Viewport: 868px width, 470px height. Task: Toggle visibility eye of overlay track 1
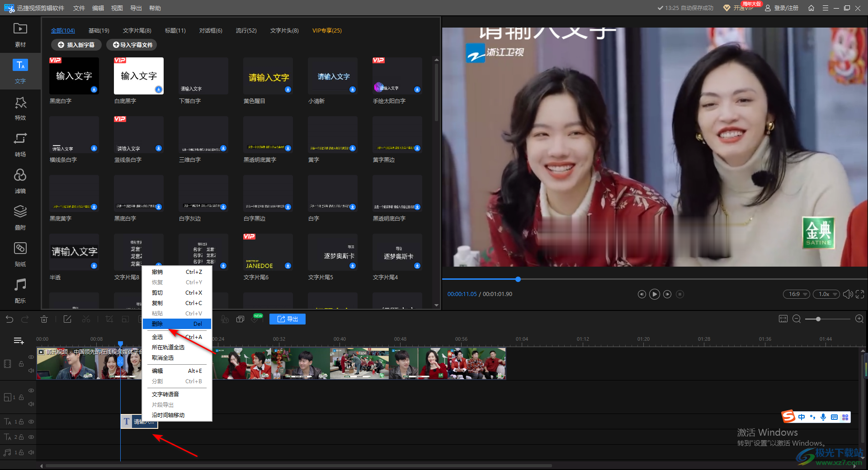pos(31,390)
